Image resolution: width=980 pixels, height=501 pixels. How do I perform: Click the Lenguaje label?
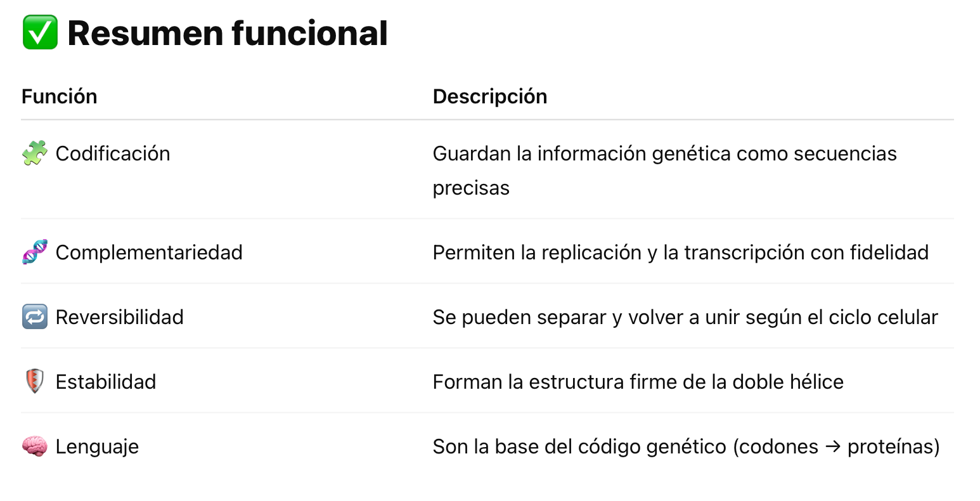coord(97,446)
